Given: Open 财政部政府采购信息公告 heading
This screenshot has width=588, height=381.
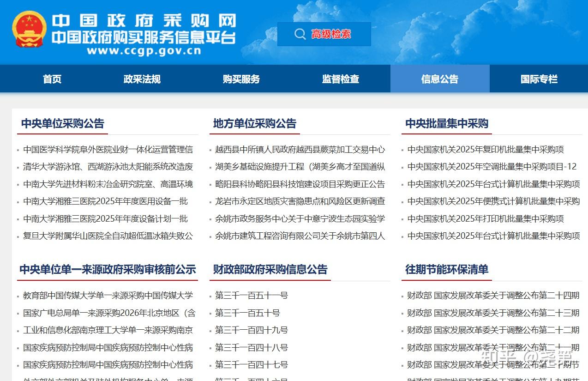Looking at the screenshot, I should click(x=270, y=269).
